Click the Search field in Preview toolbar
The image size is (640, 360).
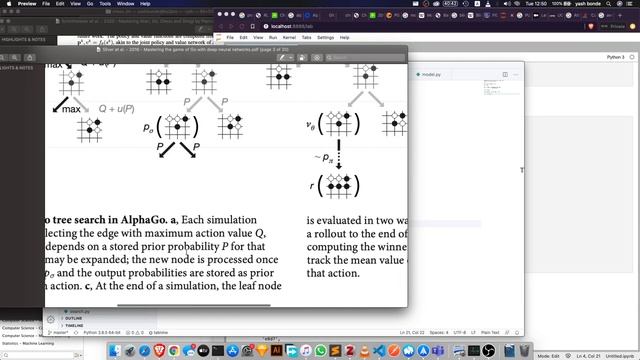pos(365,58)
